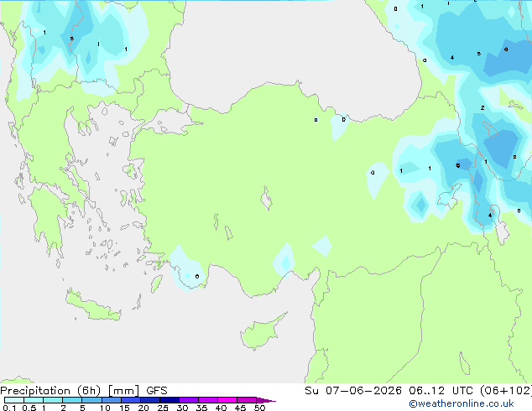The height and width of the screenshot is (411, 532).
Task: Select the 20–25 mm legend swatch
Action: click(x=149, y=400)
